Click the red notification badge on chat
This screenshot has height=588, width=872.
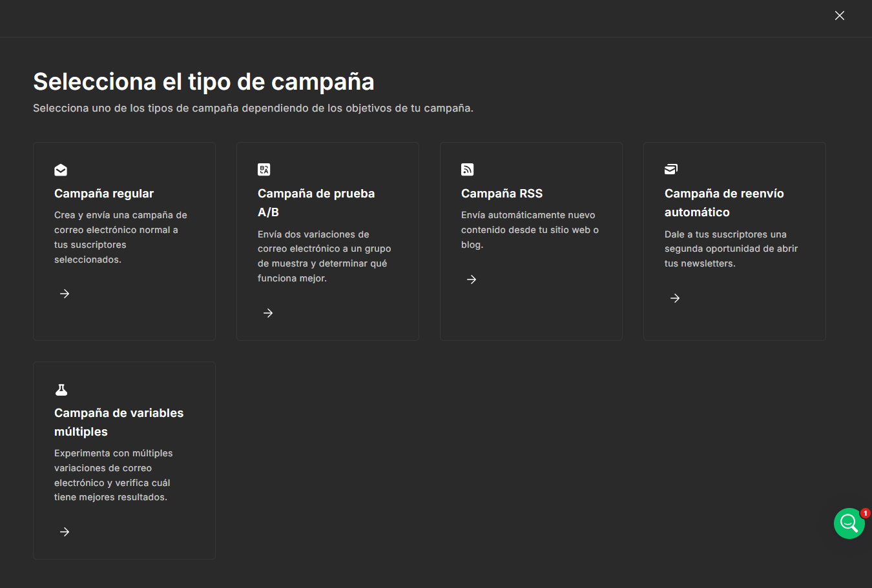tap(865, 513)
